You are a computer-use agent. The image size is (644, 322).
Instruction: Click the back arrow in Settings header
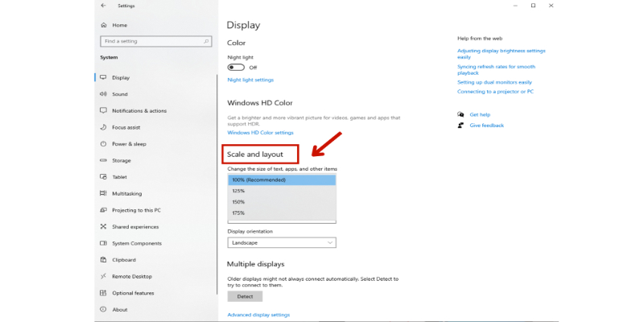103,6
